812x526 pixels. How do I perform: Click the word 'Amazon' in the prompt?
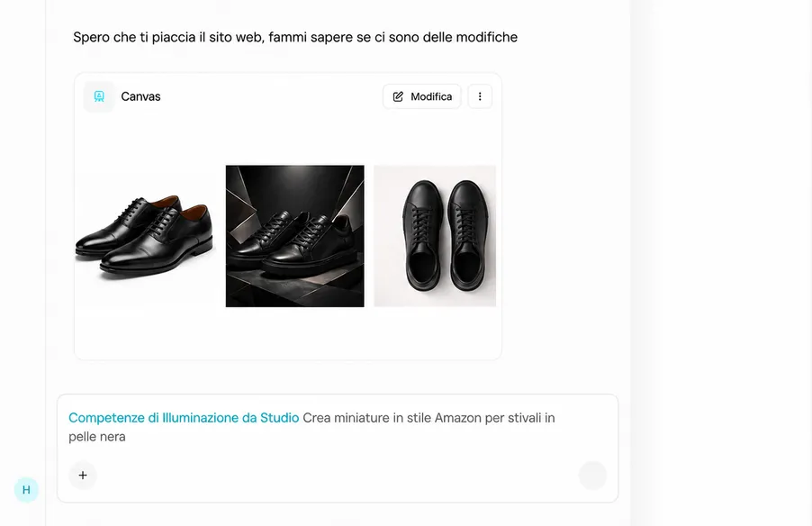458,418
